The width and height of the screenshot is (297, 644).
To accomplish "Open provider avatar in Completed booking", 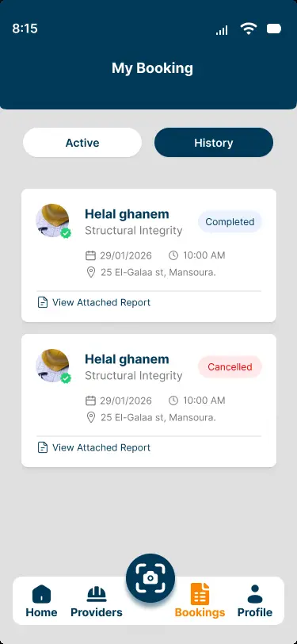I will point(52,220).
